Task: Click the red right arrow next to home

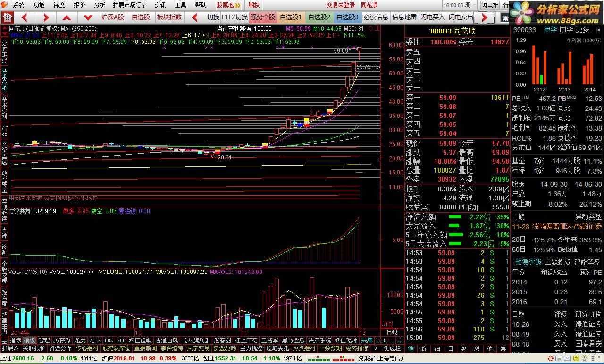Action: click(46, 17)
